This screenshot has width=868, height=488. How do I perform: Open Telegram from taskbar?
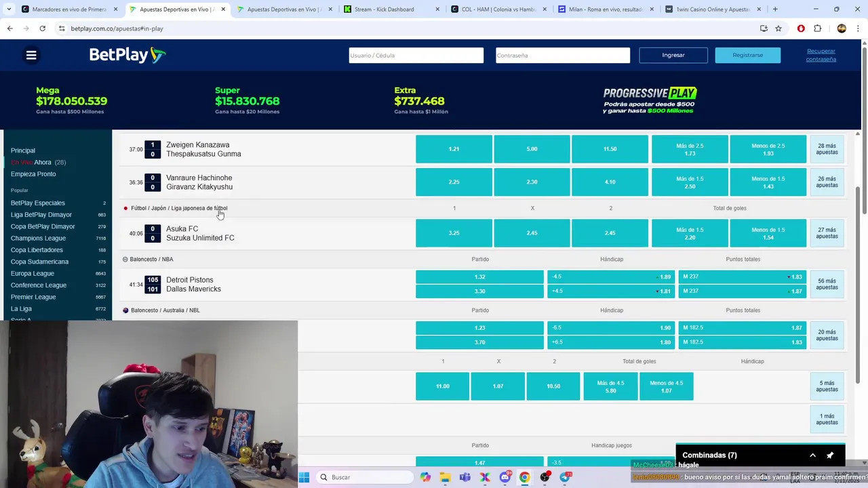pyautogui.click(x=565, y=477)
